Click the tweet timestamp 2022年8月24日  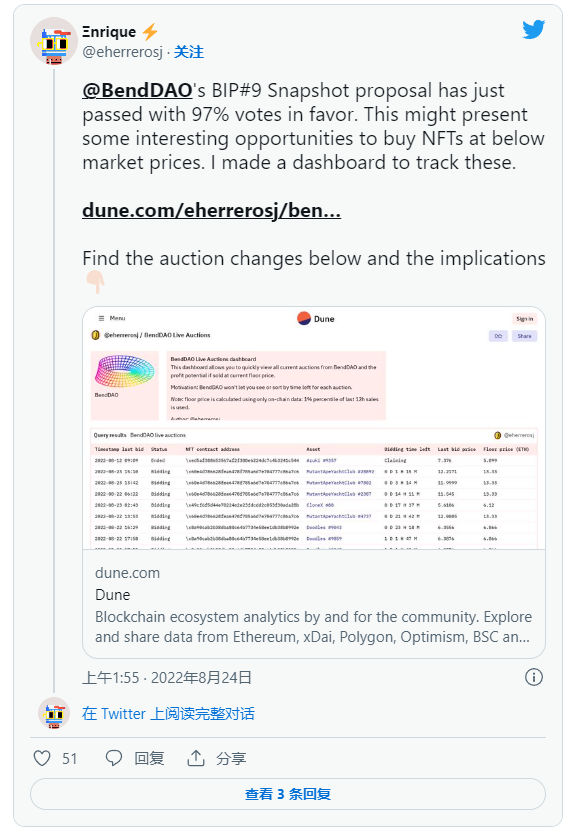coord(201,677)
